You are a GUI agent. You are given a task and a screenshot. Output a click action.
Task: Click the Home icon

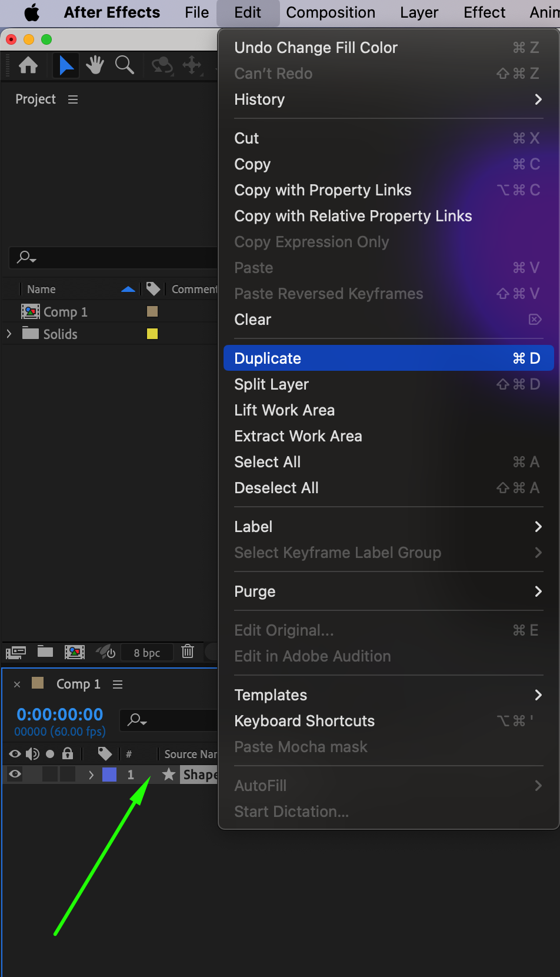pos(28,65)
